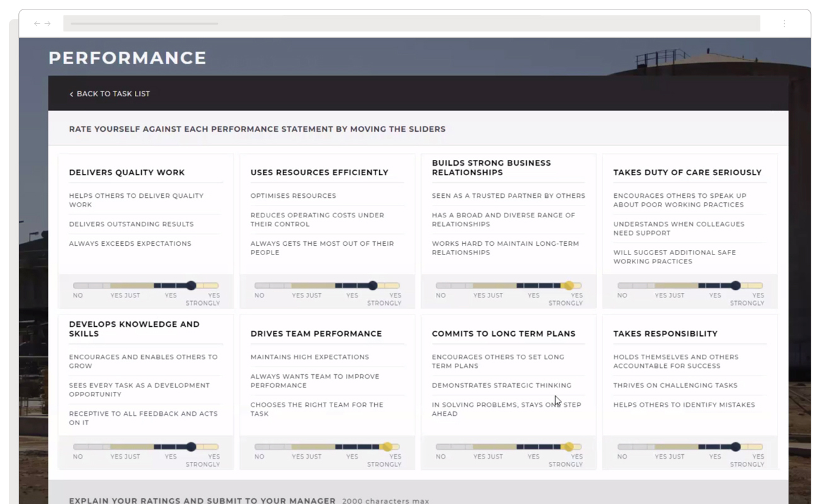Click the Uses Resources Efficiently card title
Viewport: 819px width, 504px height.
pyautogui.click(x=319, y=173)
